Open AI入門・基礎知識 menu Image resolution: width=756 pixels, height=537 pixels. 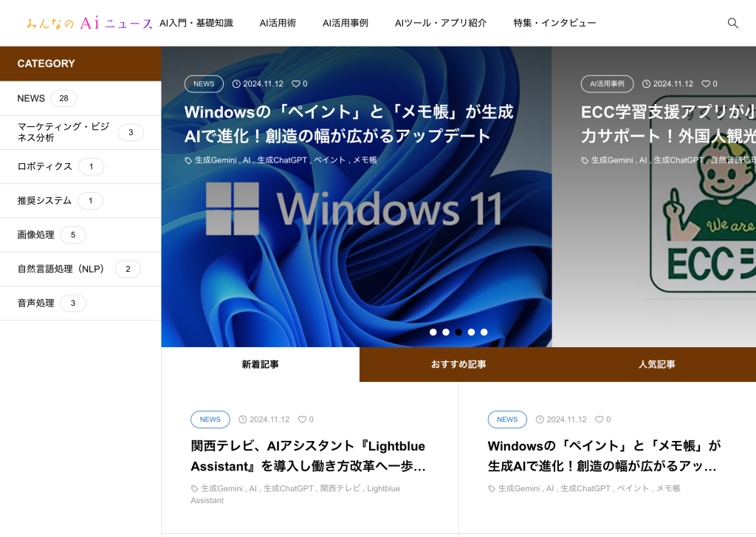196,23
